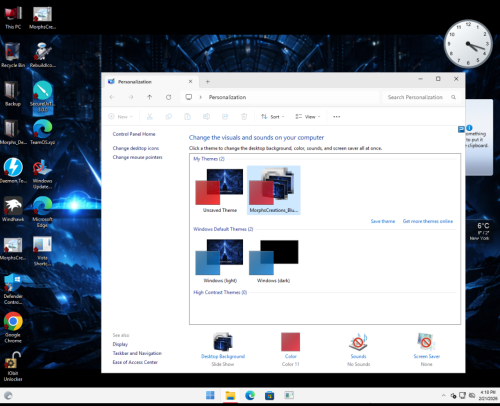Select the Vista Shortcut desktop icon
Screen dimensions: 500x406
point(42,251)
